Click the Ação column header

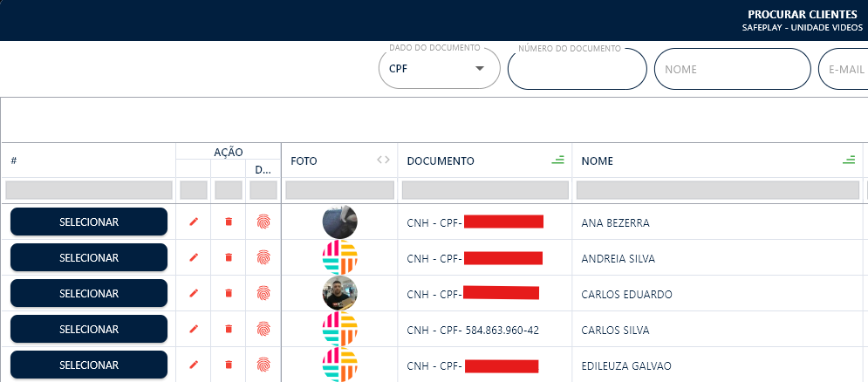point(228,152)
